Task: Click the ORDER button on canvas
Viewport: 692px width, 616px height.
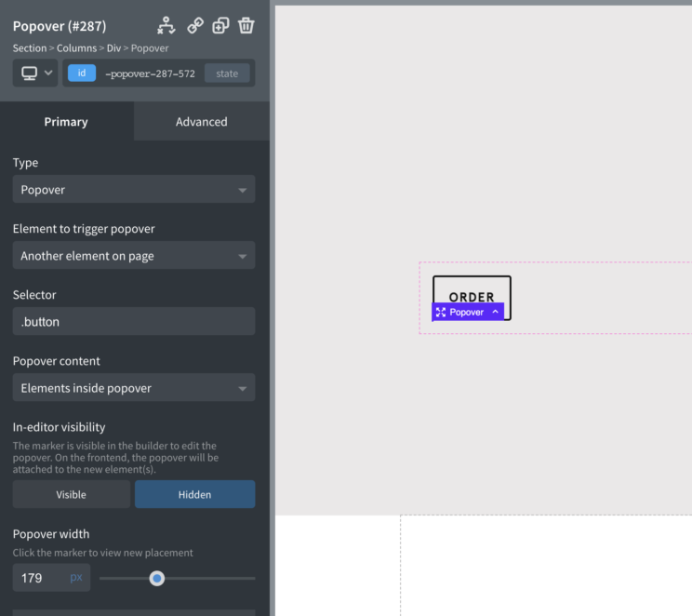Action: (x=472, y=290)
